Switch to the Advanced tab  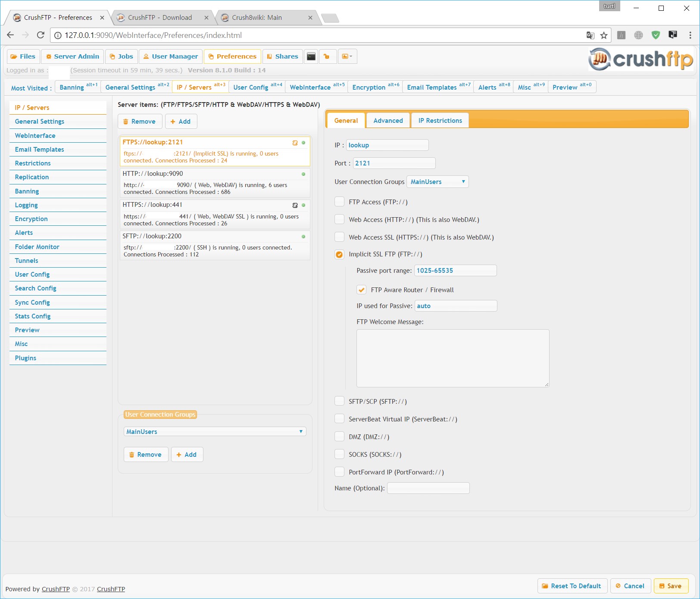point(388,121)
